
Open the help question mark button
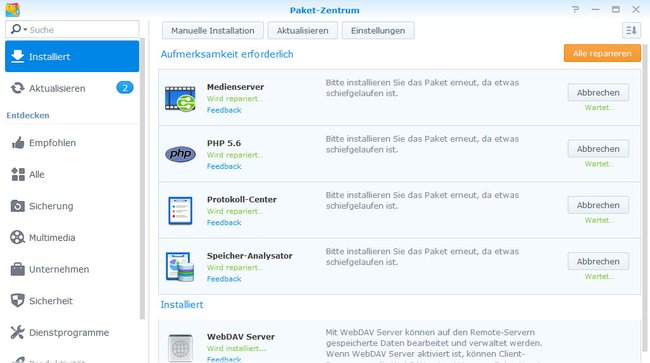point(575,9)
